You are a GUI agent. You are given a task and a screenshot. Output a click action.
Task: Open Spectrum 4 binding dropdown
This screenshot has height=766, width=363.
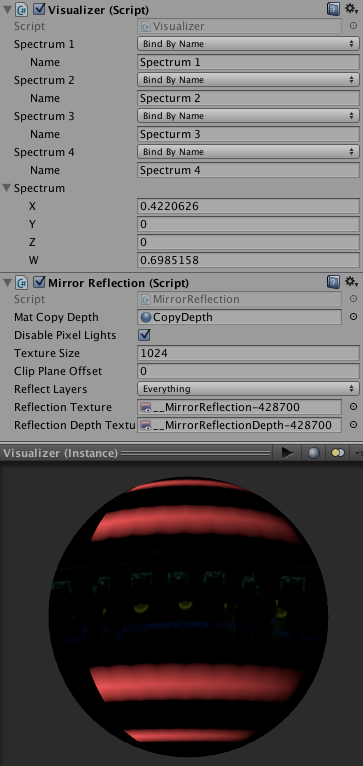coord(248,152)
